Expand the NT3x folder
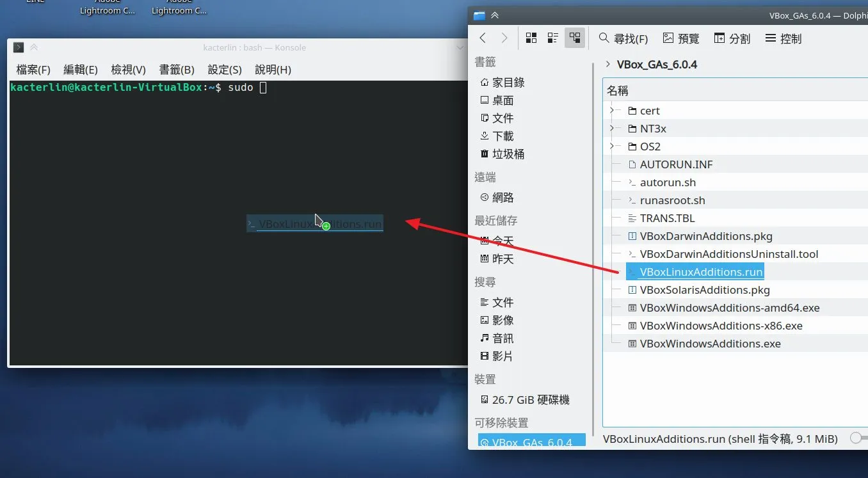 click(612, 128)
